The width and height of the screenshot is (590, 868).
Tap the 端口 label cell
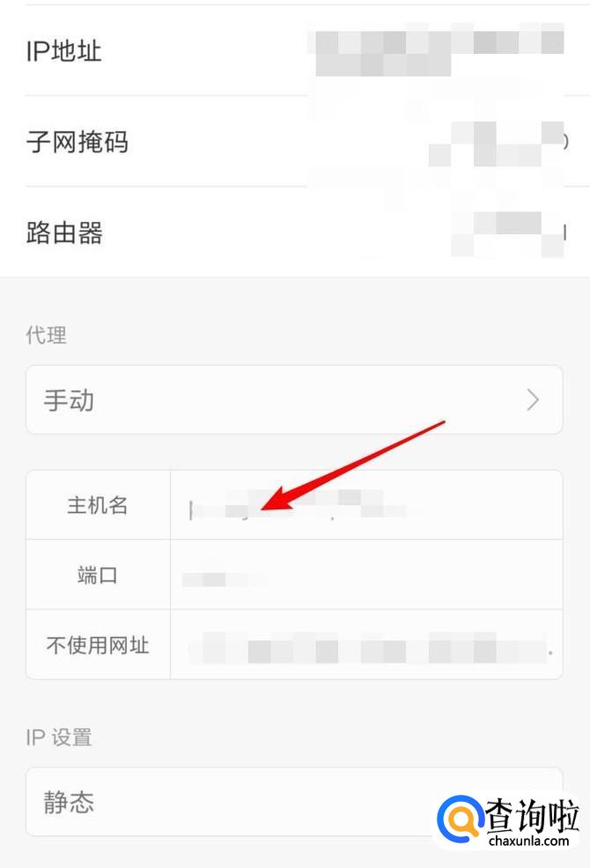click(x=98, y=575)
